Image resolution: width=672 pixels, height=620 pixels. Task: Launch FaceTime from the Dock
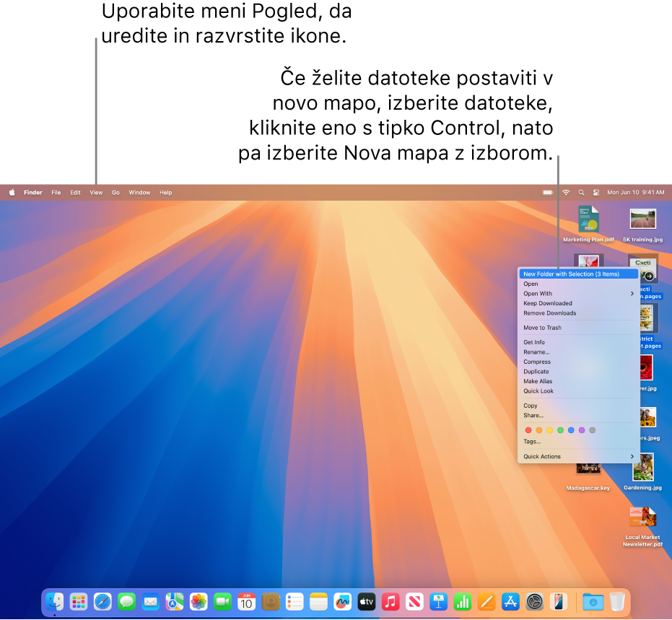coord(223,602)
